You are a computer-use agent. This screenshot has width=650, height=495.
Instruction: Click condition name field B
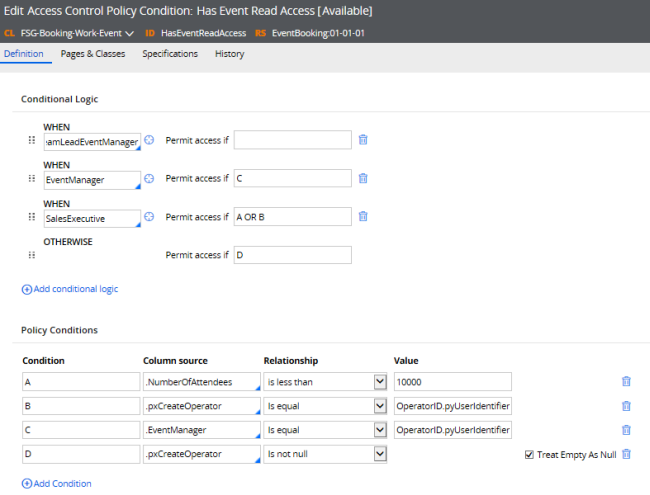pyautogui.click(x=81, y=406)
